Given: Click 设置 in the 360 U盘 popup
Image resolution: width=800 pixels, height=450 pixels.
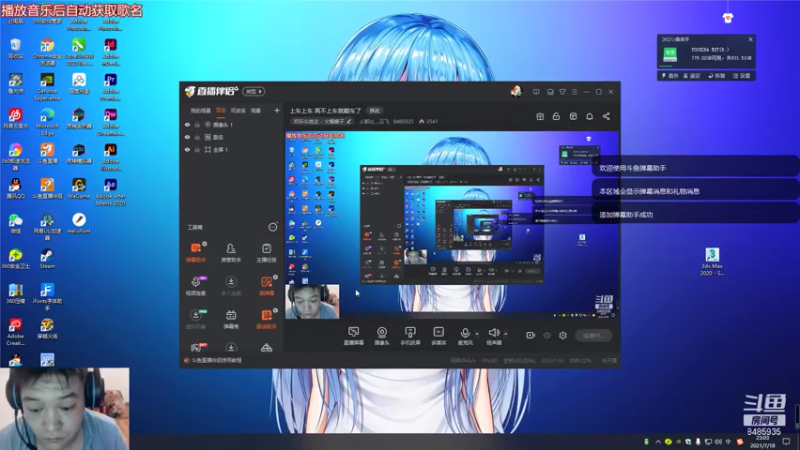Looking at the screenshot, I should click(x=742, y=76).
